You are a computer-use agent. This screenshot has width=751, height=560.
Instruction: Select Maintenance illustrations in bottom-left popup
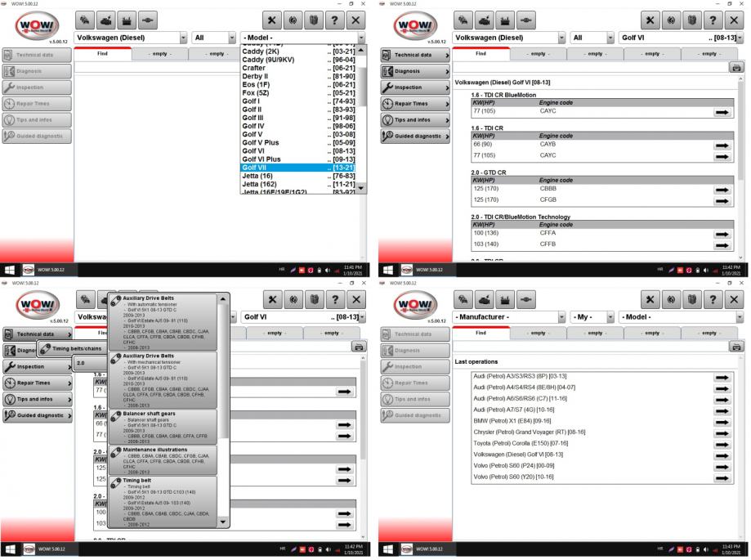pos(163,460)
